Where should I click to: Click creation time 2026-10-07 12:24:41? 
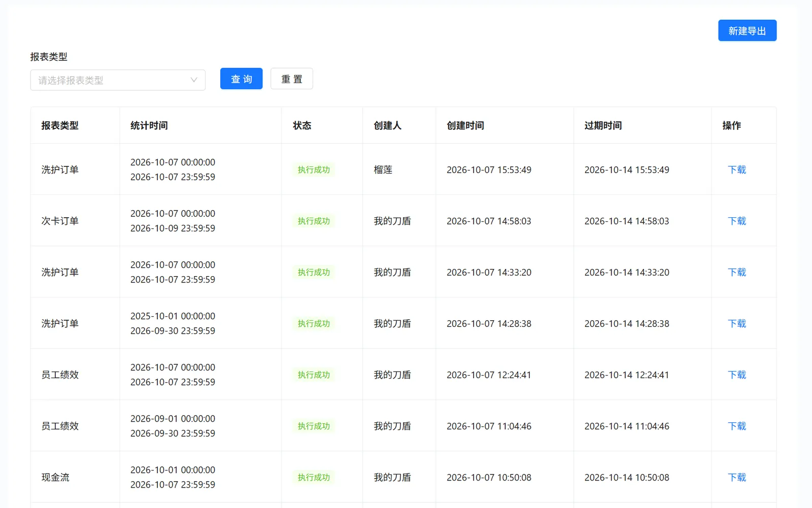[489, 375]
